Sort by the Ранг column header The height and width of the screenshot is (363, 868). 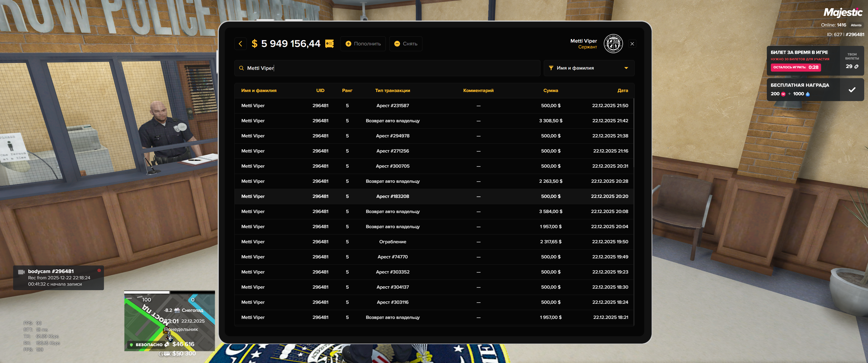coord(347,90)
